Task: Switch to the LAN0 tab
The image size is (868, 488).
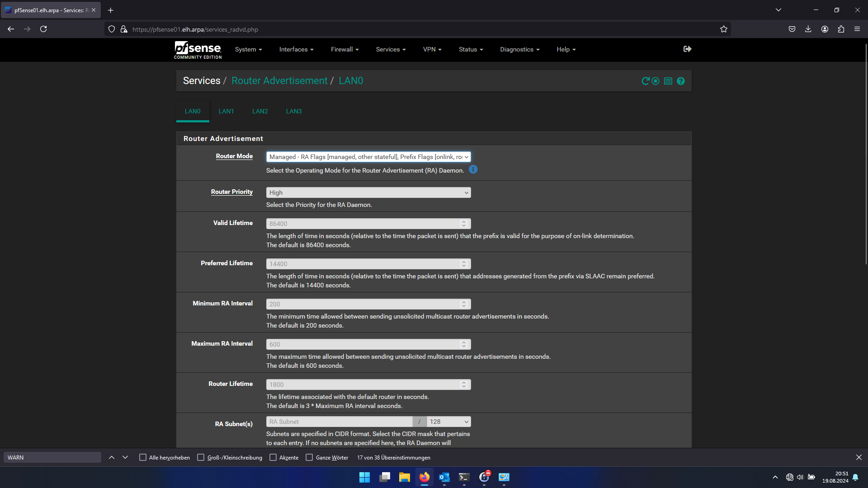Action: coord(193,111)
